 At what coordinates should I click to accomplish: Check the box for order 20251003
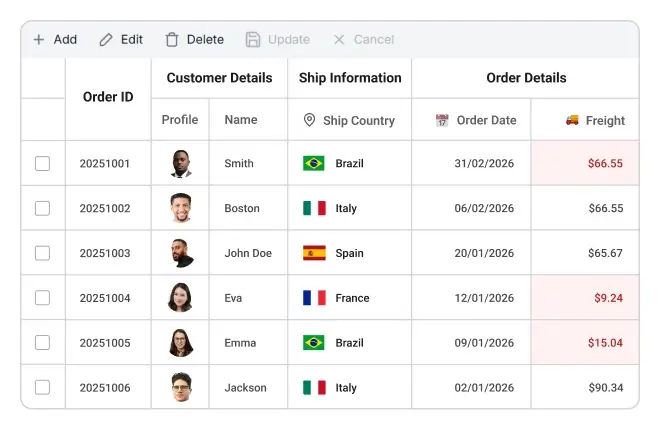(42, 253)
